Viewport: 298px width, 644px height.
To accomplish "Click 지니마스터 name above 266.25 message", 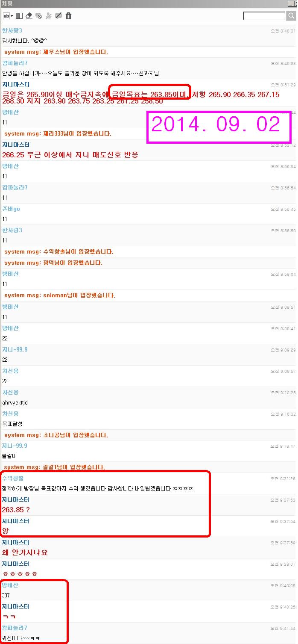I will coord(16,145).
